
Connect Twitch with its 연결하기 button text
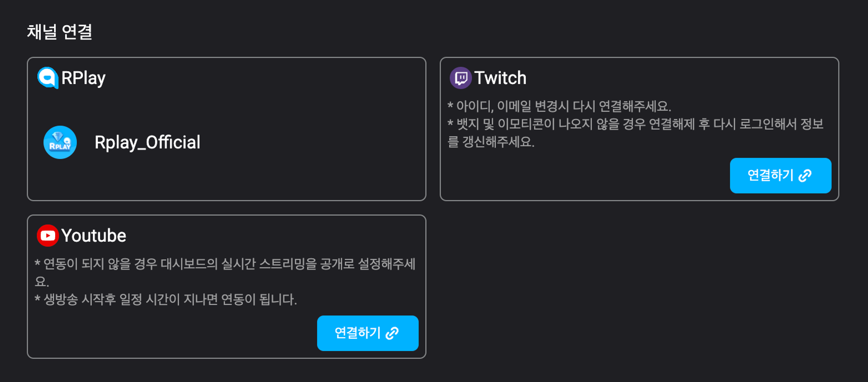[770, 175]
